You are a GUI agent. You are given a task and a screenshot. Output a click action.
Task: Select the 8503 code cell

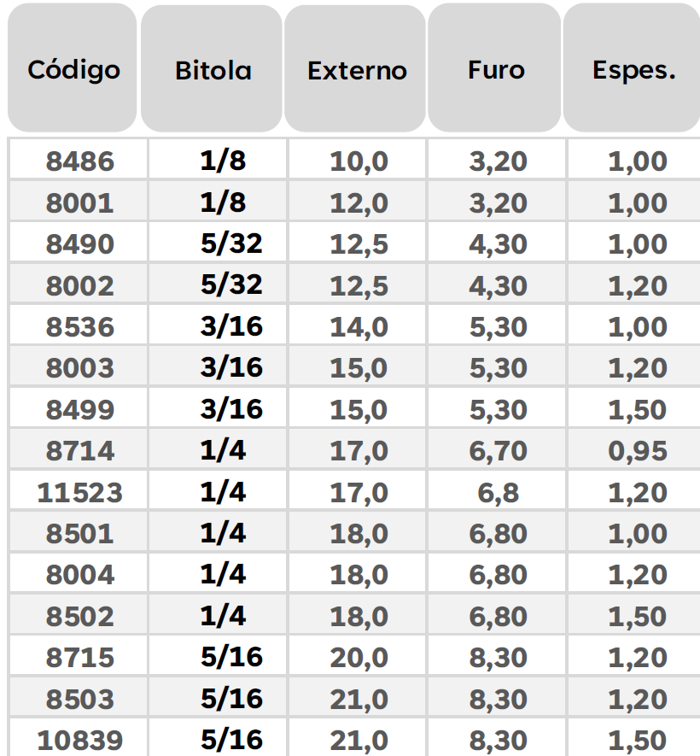[x=79, y=698]
